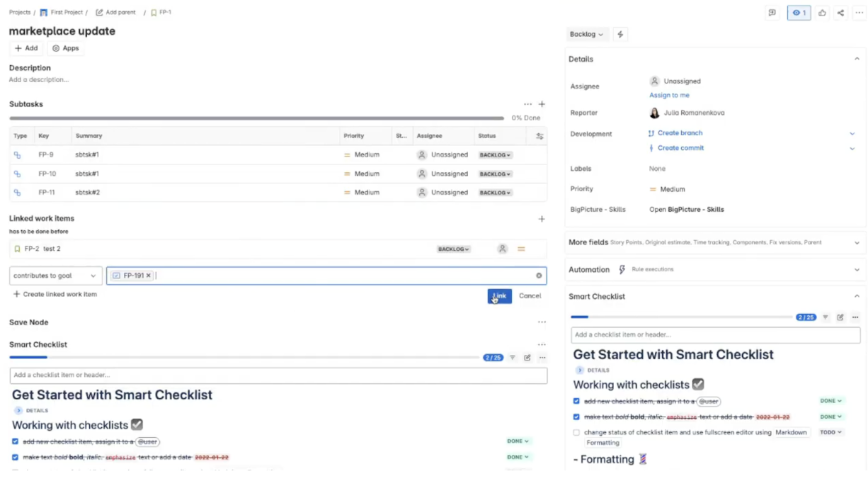Click Assign to me in the Details panel
The height and width of the screenshot is (486, 868).
(x=669, y=95)
